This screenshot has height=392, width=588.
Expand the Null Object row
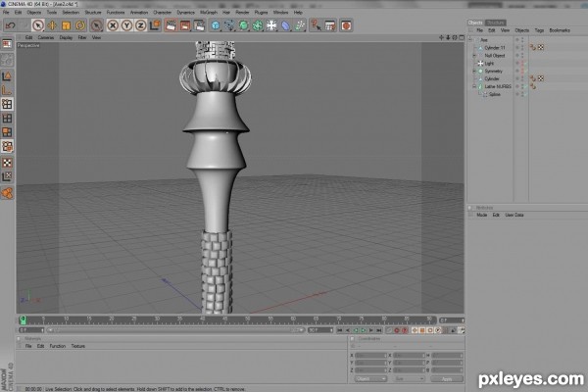coord(474,56)
